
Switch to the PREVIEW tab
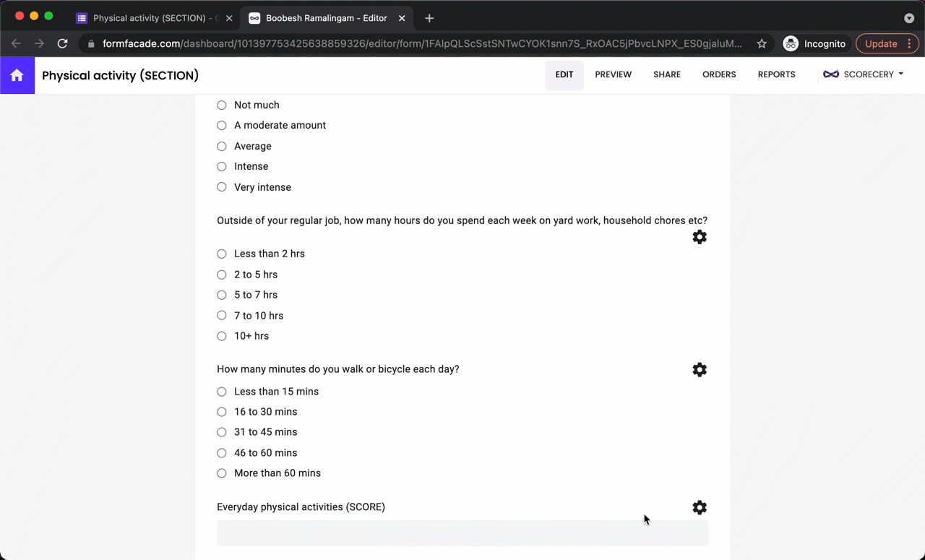coord(613,74)
